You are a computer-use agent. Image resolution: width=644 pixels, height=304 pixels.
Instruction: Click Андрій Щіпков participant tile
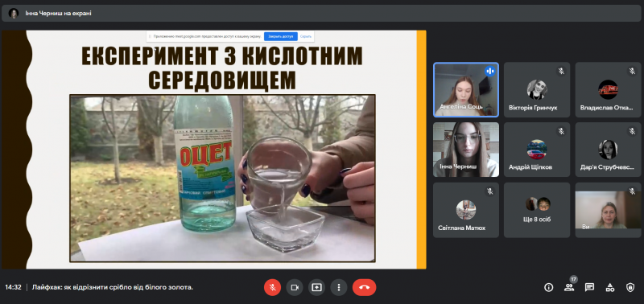click(537, 150)
